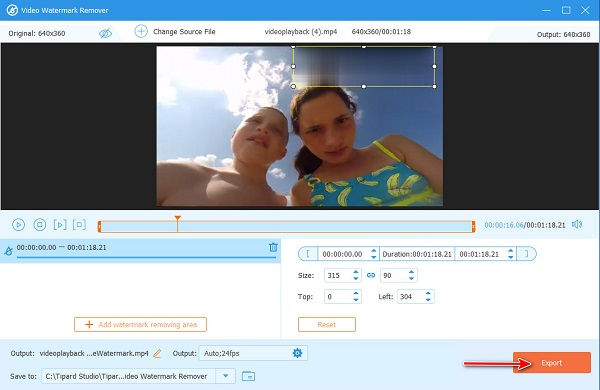Add watermark removing area
Viewport: 600px width, 390px height.
(140, 325)
